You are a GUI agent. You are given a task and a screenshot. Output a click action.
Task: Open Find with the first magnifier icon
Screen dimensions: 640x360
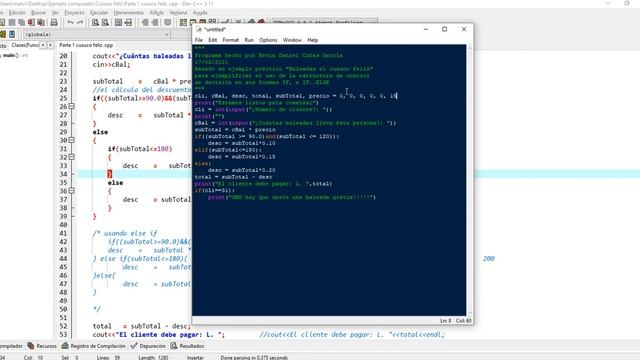point(96,22)
